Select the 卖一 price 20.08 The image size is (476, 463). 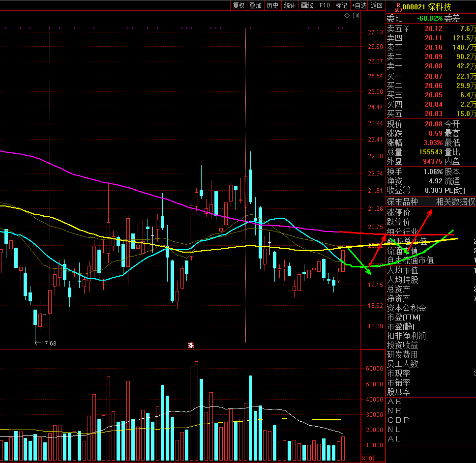click(x=434, y=66)
